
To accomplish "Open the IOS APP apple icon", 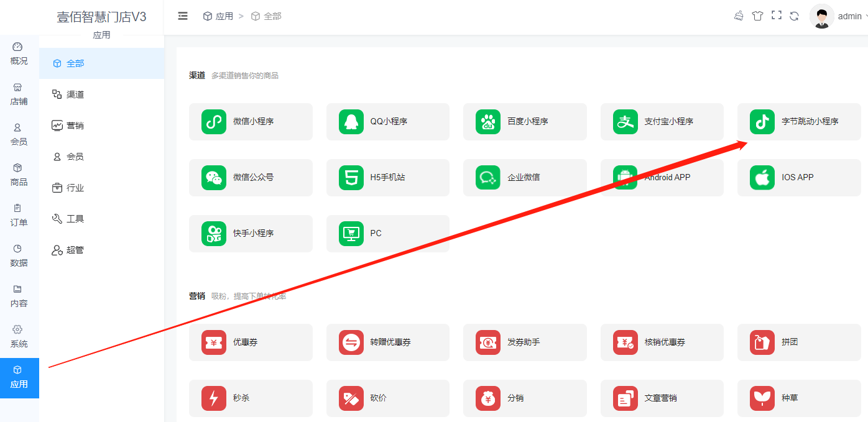I will point(762,178).
